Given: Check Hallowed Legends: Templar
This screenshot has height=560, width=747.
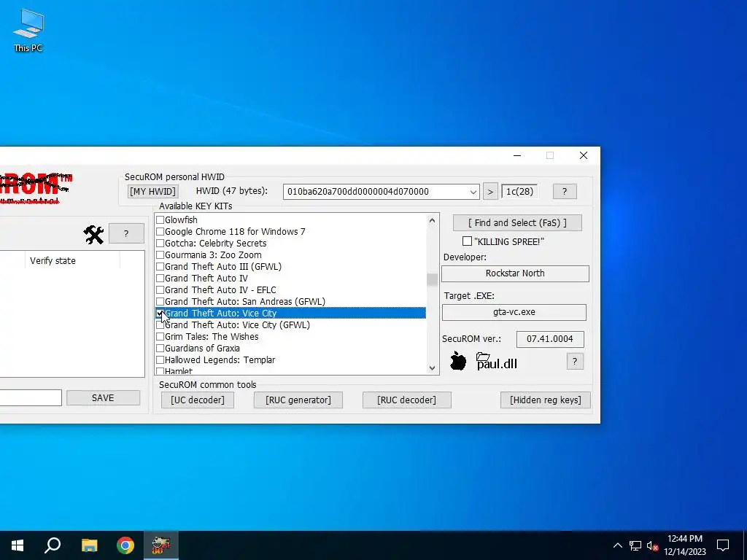Looking at the screenshot, I should point(160,360).
